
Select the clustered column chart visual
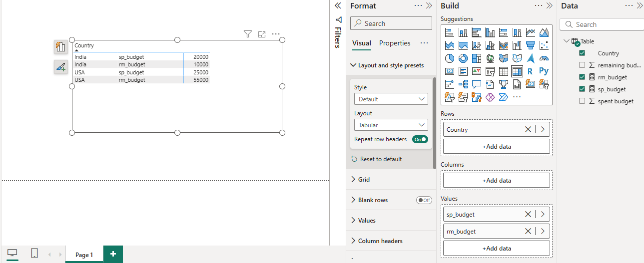pos(490,32)
